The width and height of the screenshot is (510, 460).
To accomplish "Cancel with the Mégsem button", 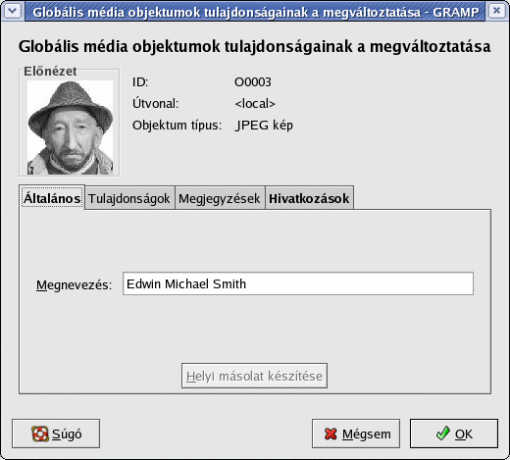I will coord(356,434).
